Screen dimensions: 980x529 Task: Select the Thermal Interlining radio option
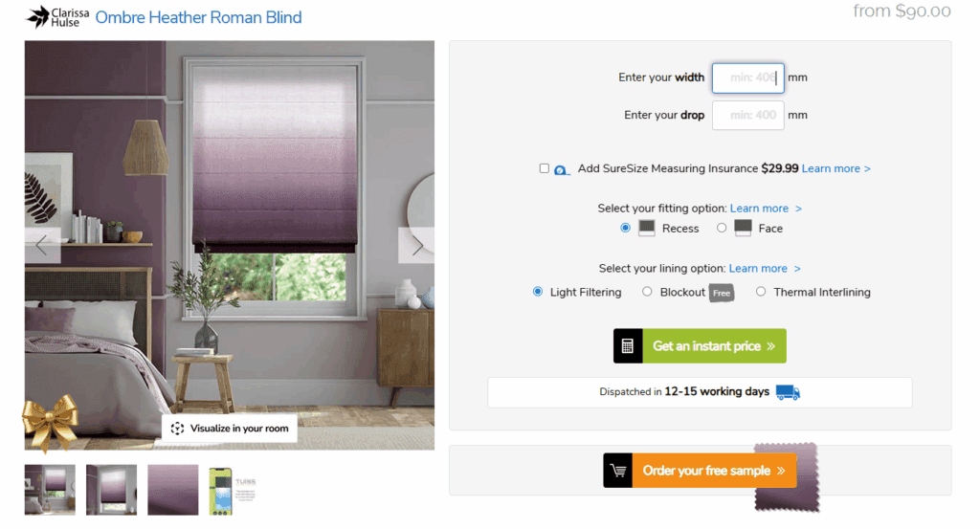(x=761, y=292)
